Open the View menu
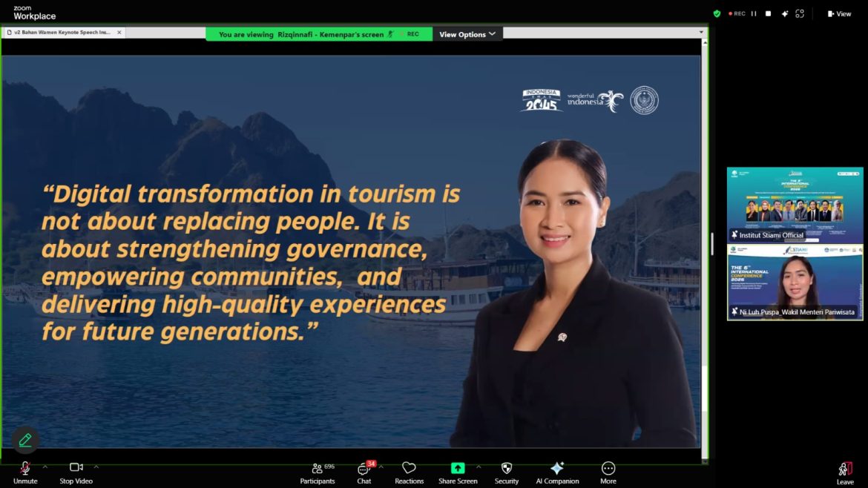The image size is (868, 488). tap(838, 13)
